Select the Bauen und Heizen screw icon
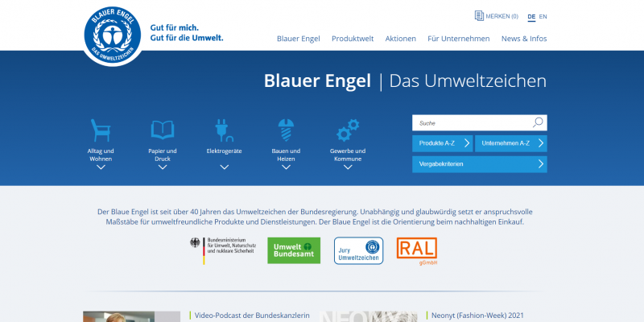 coord(286,130)
